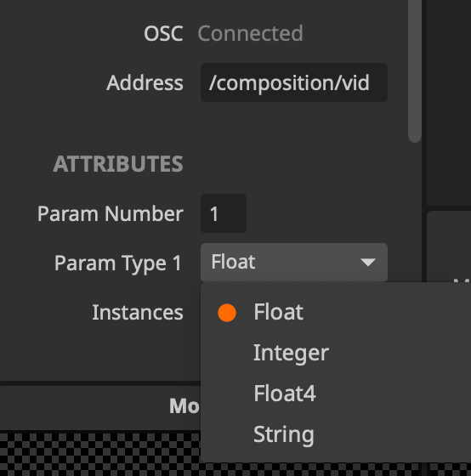Click the Address field showing /composition/vid
The height and width of the screenshot is (476, 471).
[x=294, y=82]
